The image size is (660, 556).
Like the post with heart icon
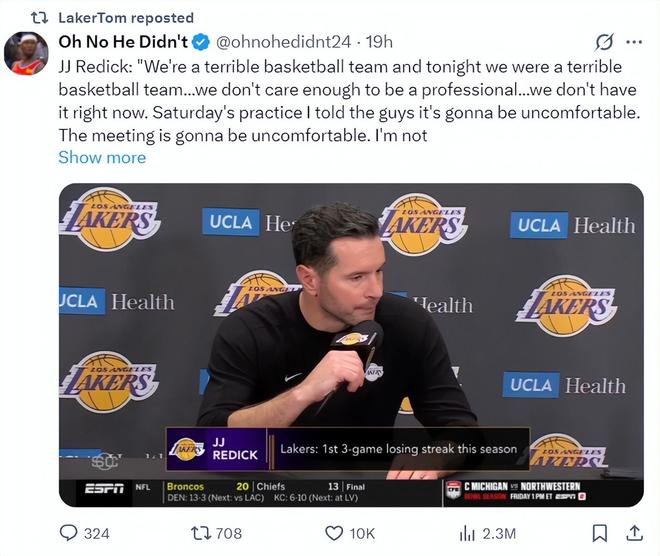[x=331, y=533]
